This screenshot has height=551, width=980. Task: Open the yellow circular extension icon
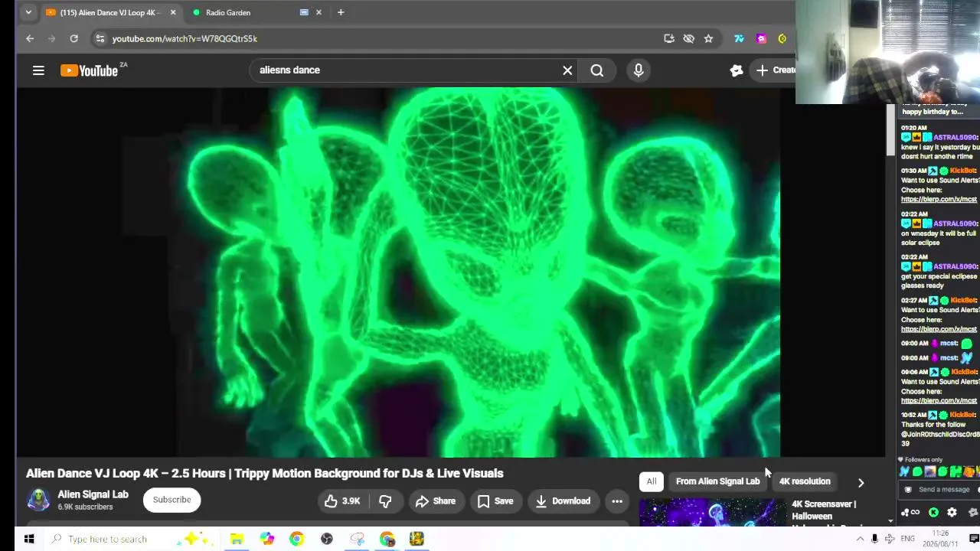tap(782, 38)
